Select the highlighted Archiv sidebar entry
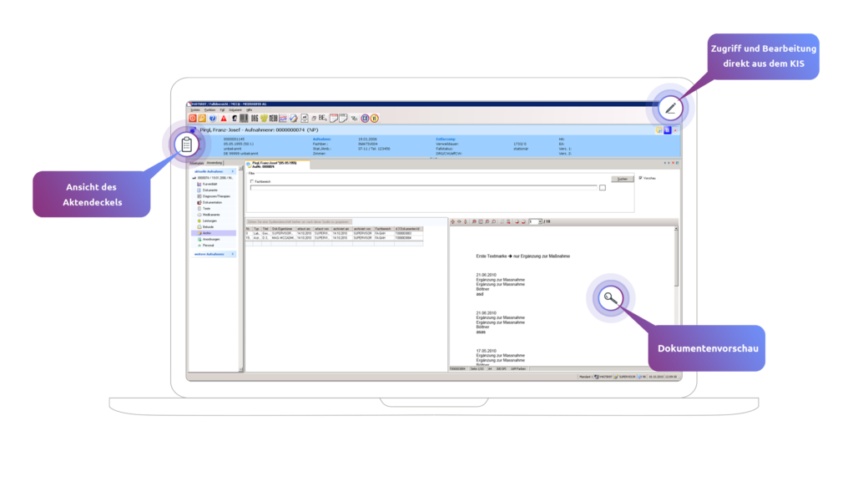The image size is (868, 492). click(213, 233)
